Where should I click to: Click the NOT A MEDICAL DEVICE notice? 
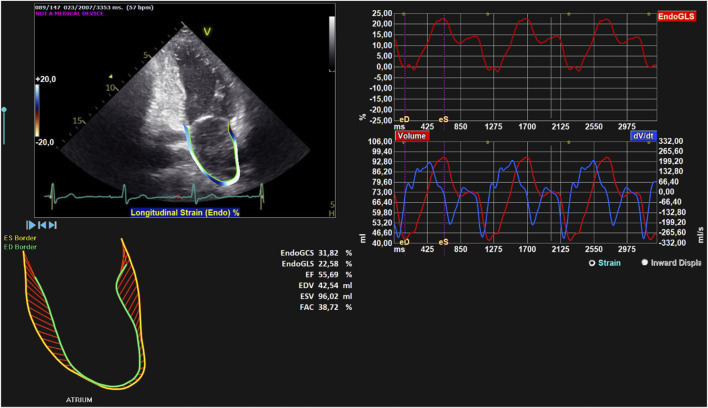pyautogui.click(x=70, y=14)
